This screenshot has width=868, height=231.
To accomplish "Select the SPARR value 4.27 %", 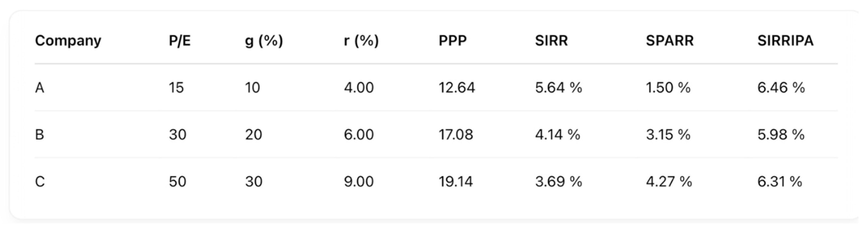I will click(x=669, y=182).
